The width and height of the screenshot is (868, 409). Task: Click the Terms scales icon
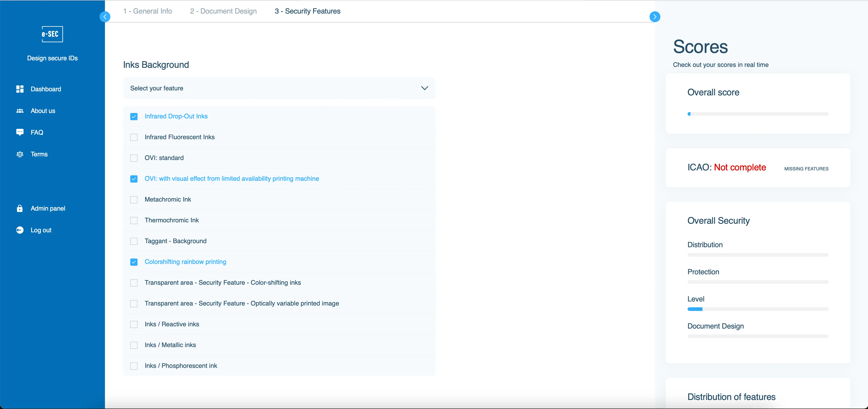pyautogui.click(x=20, y=154)
